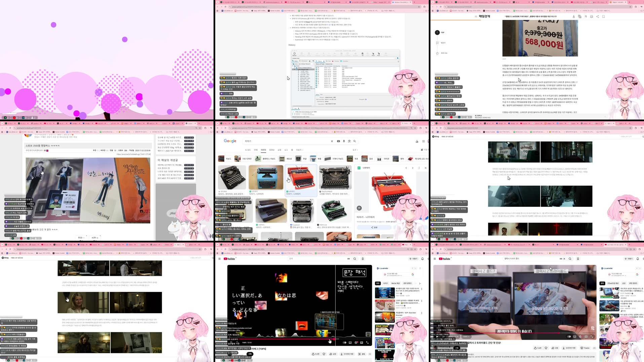The image size is (644, 362).
Task: Open the settings gear in the YouTube player
Action: tap(356, 342)
